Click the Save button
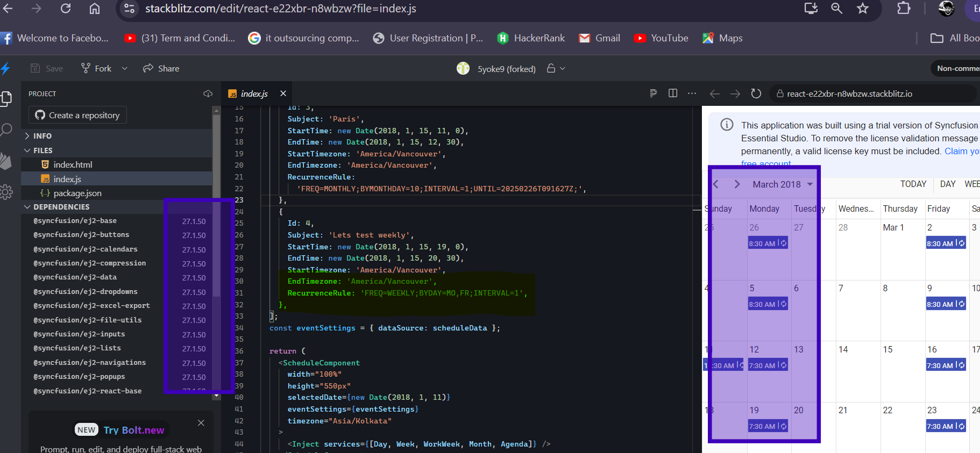Image resolution: width=980 pixels, height=453 pixels. tap(47, 68)
